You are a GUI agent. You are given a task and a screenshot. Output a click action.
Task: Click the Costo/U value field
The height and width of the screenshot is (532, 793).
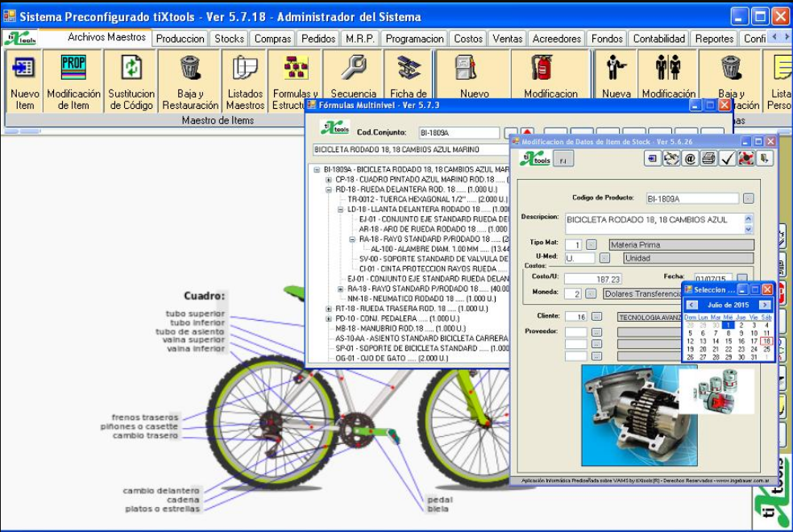592,279
